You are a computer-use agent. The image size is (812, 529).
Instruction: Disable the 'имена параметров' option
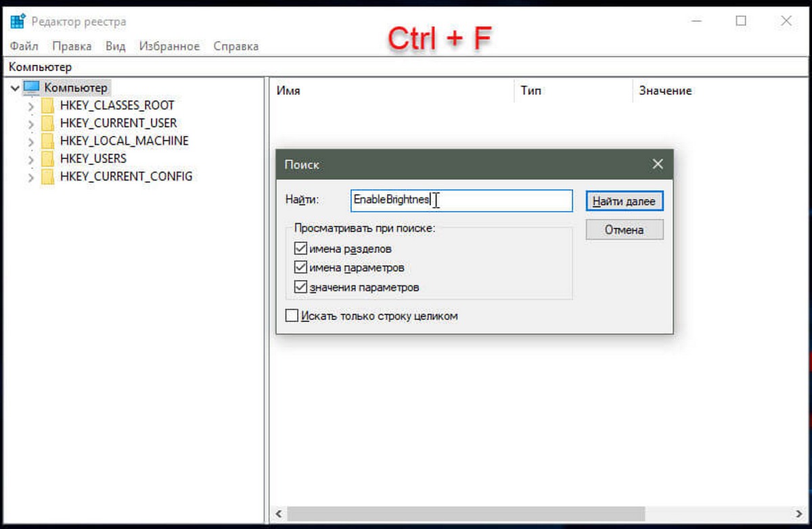[x=300, y=267]
